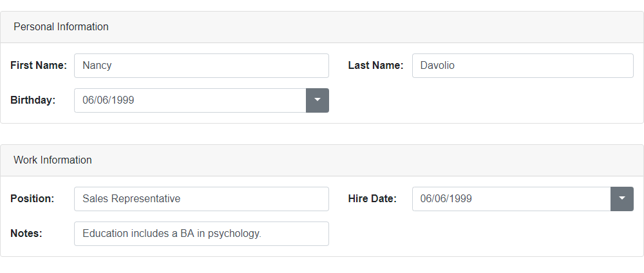Click the Hire Date label
The image size is (644, 273).
pos(372,199)
